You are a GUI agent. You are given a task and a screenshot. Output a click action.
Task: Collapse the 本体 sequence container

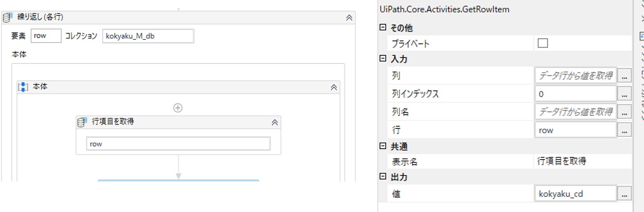point(334,87)
